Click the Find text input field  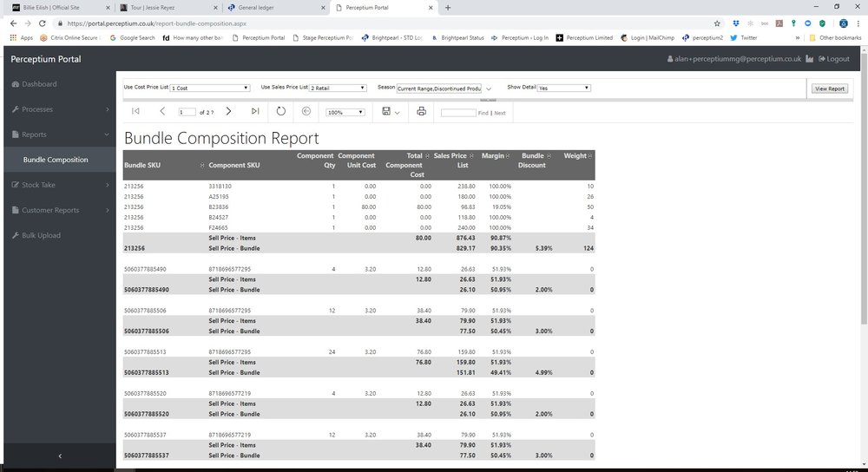(x=457, y=112)
